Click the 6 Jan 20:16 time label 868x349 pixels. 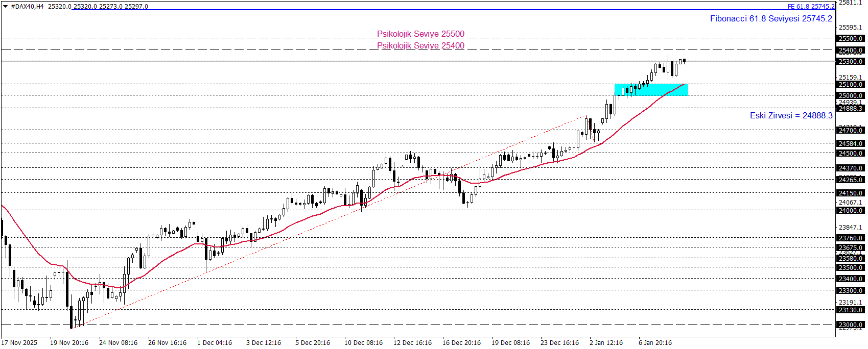click(655, 342)
